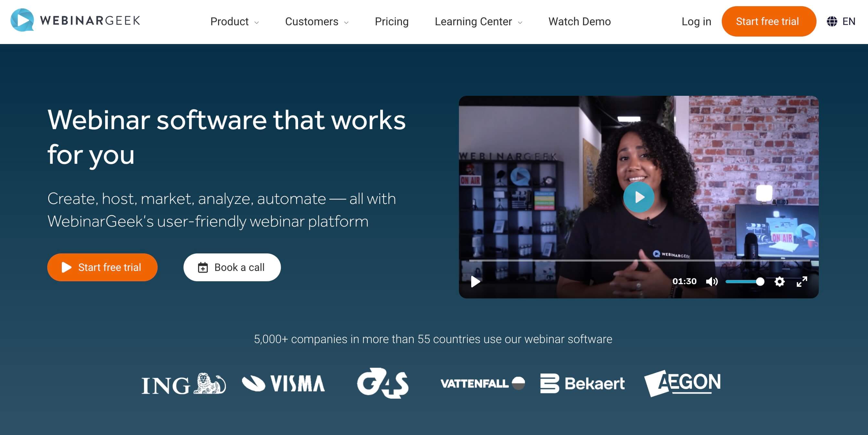Screen dimensions: 868x435
Task: Click the small play icon in the video controls
Action: pyautogui.click(x=475, y=281)
